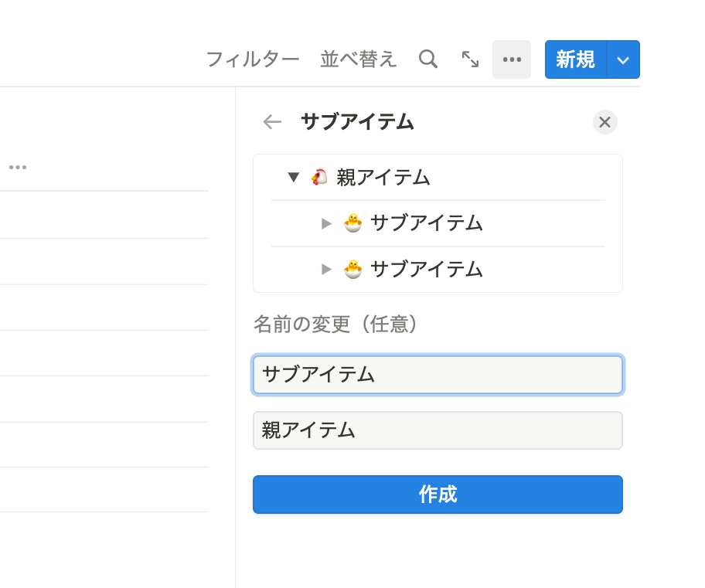Viewport: 705px width, 588px height.
Task: Open the search magnifier icon
Action: (428, 59)
